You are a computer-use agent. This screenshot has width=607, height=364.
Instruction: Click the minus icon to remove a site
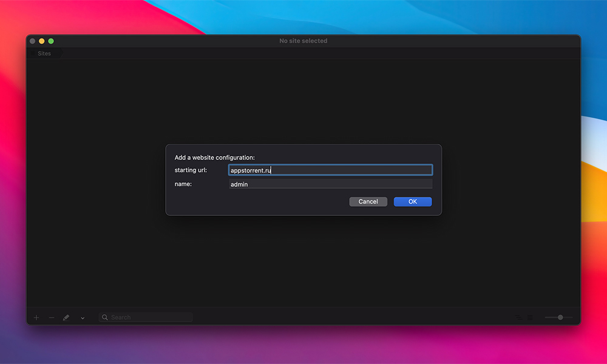[52, 317]
